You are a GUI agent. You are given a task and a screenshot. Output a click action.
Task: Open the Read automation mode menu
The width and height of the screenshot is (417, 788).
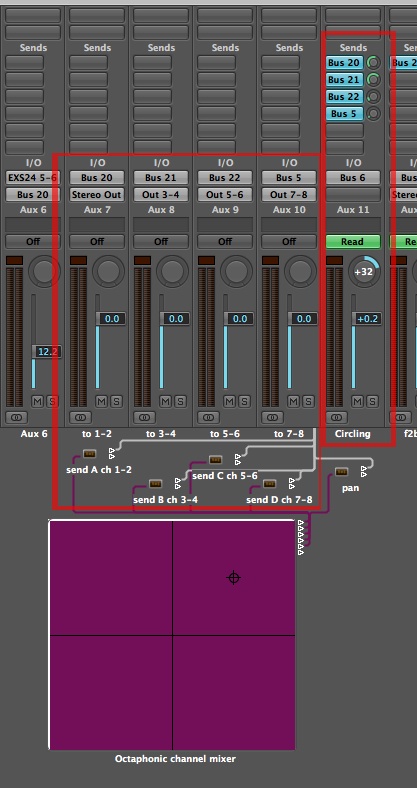353,242
